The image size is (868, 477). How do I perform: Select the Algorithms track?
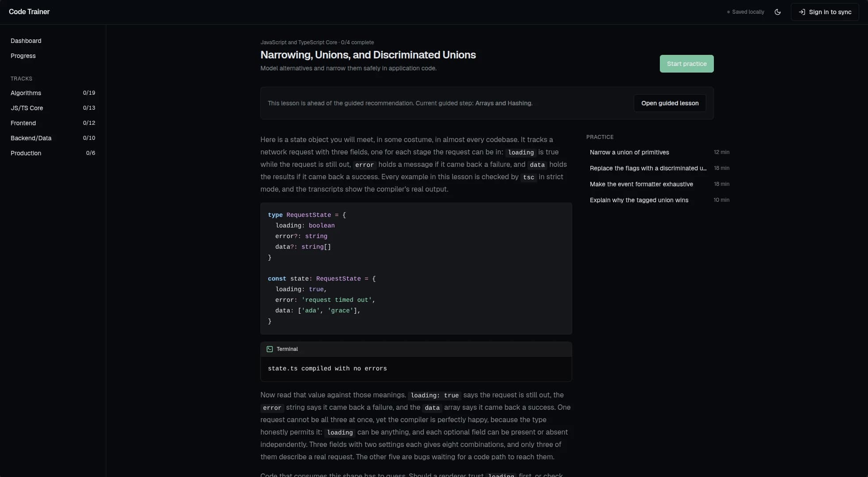[x=53, y=93]
